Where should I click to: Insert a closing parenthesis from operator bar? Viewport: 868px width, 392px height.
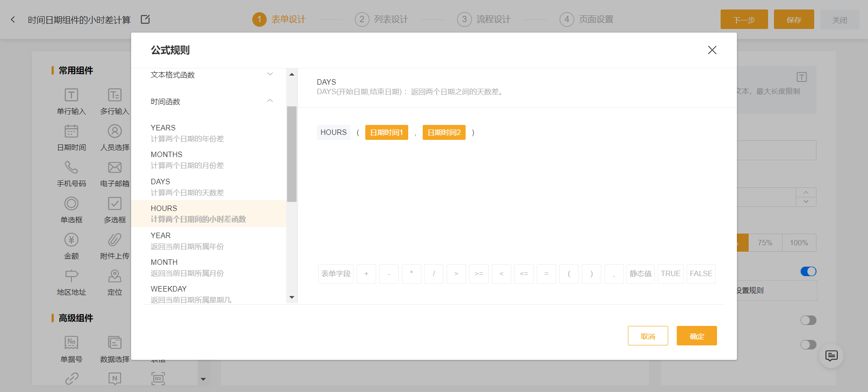tap(591, 274)
